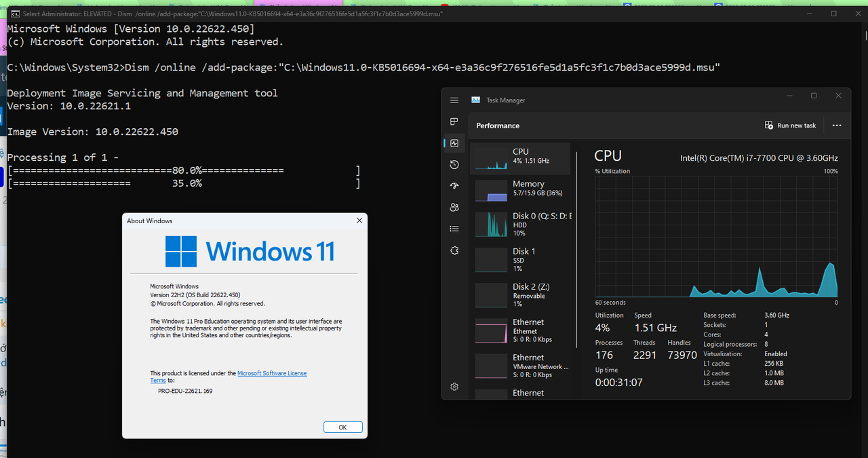Click Deployment Image Servicing tool line
868x458 pixels.
pyautogui.click(x=142, y=93)
